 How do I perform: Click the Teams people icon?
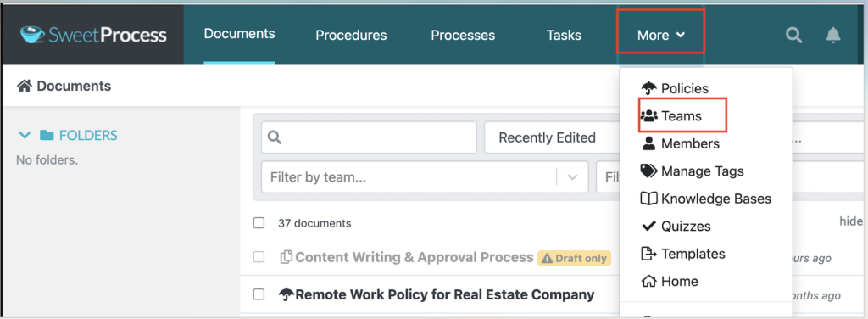click(x=648, y=116)
